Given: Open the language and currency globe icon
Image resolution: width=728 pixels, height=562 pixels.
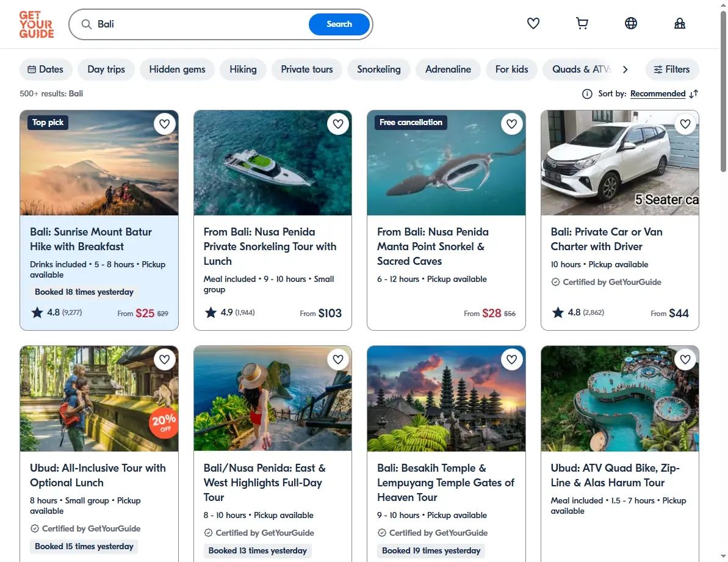Looking at the screenshot, I should 630,23.
